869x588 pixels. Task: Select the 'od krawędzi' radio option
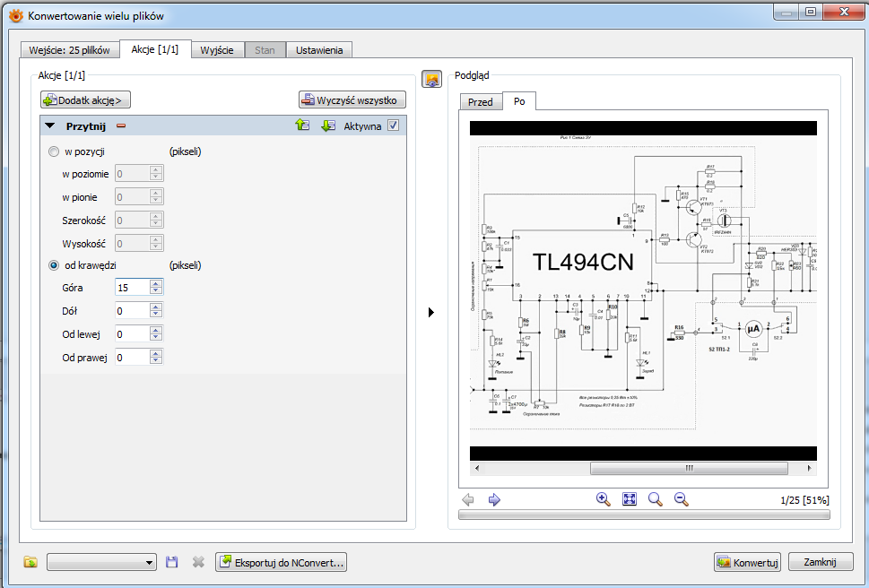tap(54, 265)
